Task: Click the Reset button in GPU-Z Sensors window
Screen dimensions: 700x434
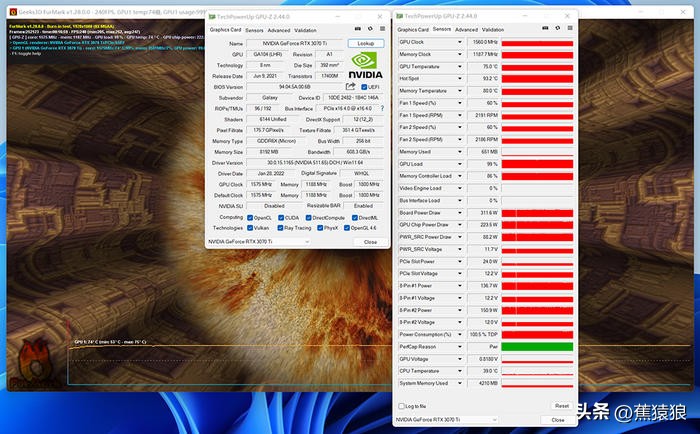Action: [x=562, y=406]
